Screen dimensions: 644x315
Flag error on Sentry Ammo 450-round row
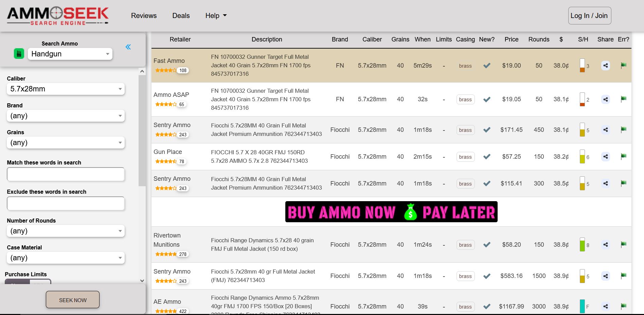point(623,129)
